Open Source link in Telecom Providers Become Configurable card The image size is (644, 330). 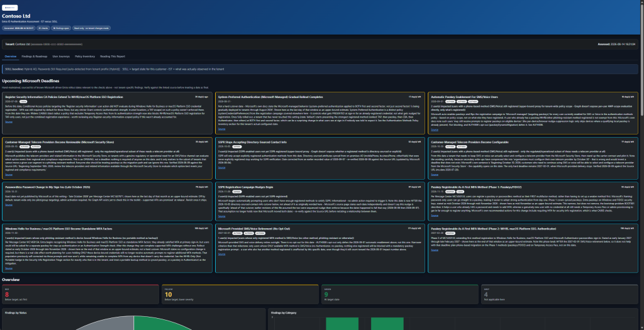tap(435, 175)
